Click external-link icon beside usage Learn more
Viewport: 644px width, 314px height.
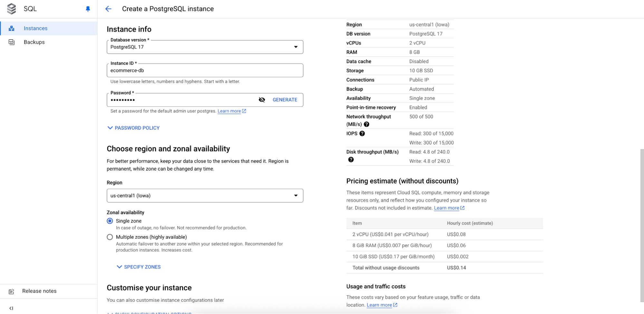pos(395,305)
